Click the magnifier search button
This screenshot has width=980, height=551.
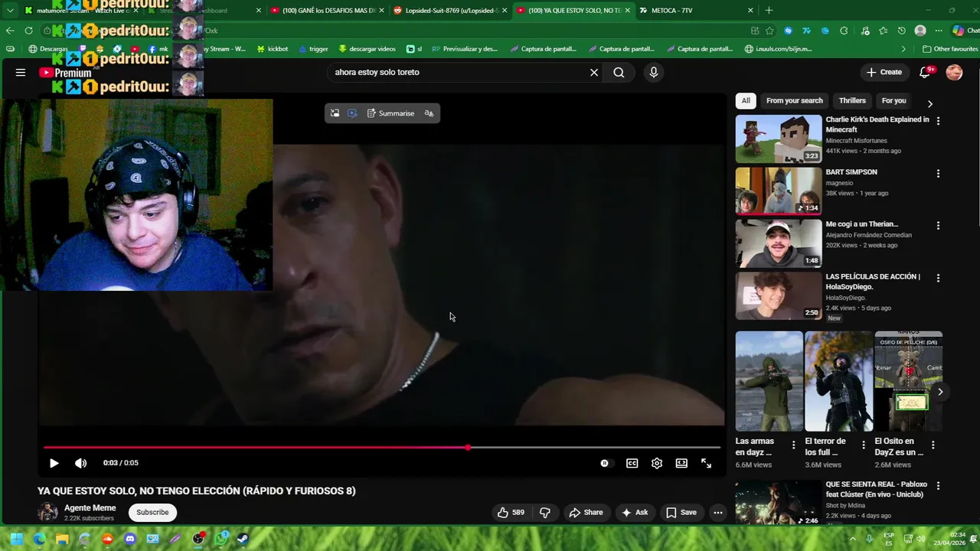[x=619, y=72]
